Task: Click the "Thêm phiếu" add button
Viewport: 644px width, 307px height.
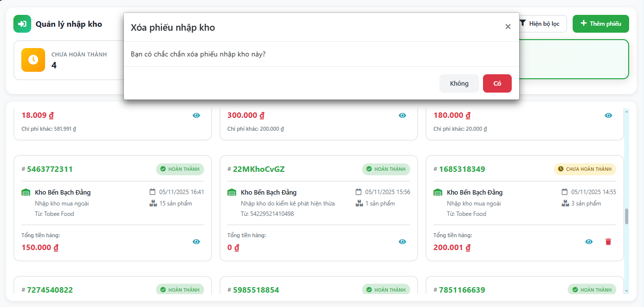Action: (600, 23)
